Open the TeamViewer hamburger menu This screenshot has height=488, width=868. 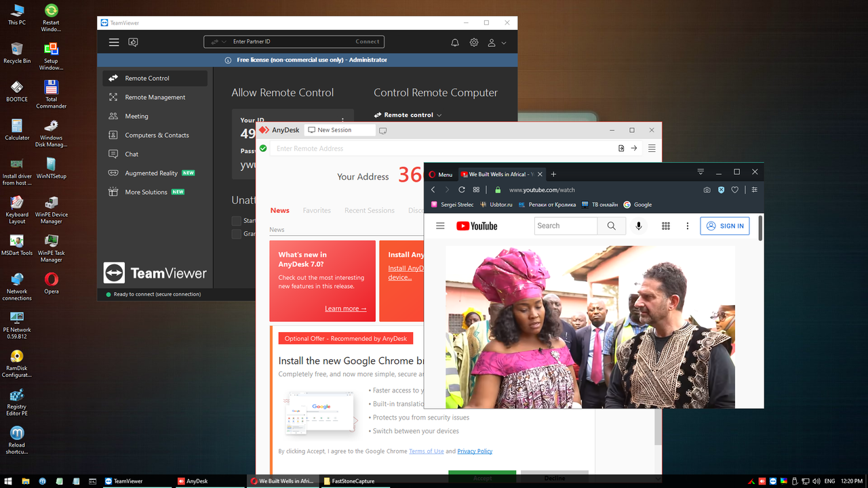(x=114, y=42)
